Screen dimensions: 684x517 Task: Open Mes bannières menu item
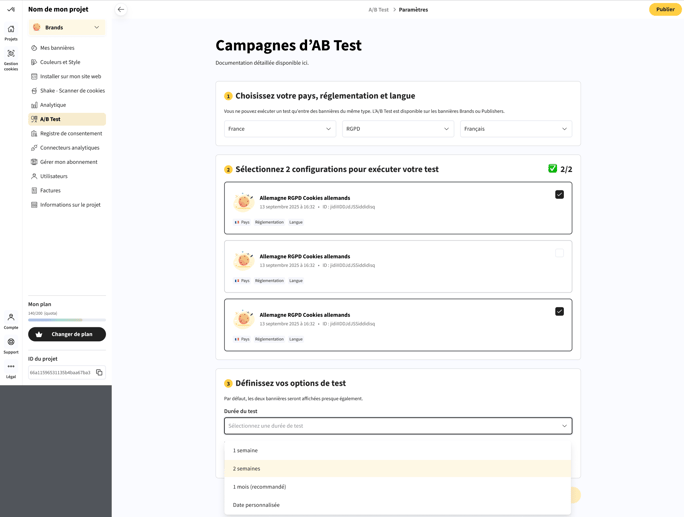[67, 48]
